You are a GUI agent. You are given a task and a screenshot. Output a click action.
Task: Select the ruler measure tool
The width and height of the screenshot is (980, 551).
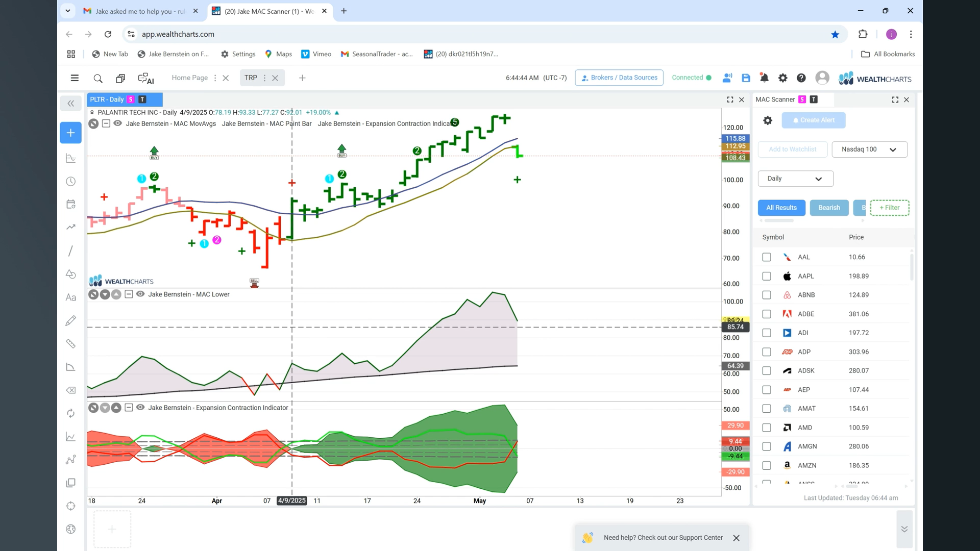tap(70, 344)
